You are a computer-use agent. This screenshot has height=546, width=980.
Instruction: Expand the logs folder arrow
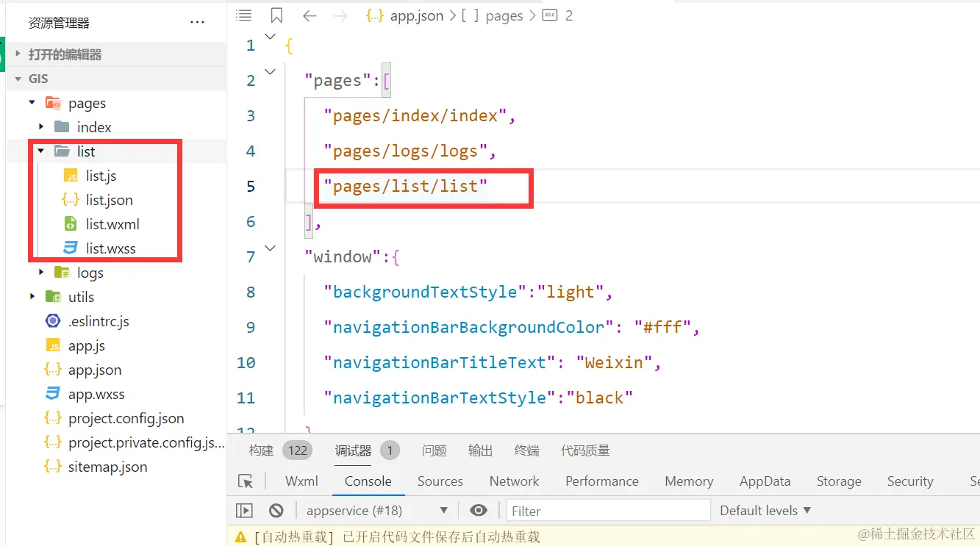[x=41, y=273]
